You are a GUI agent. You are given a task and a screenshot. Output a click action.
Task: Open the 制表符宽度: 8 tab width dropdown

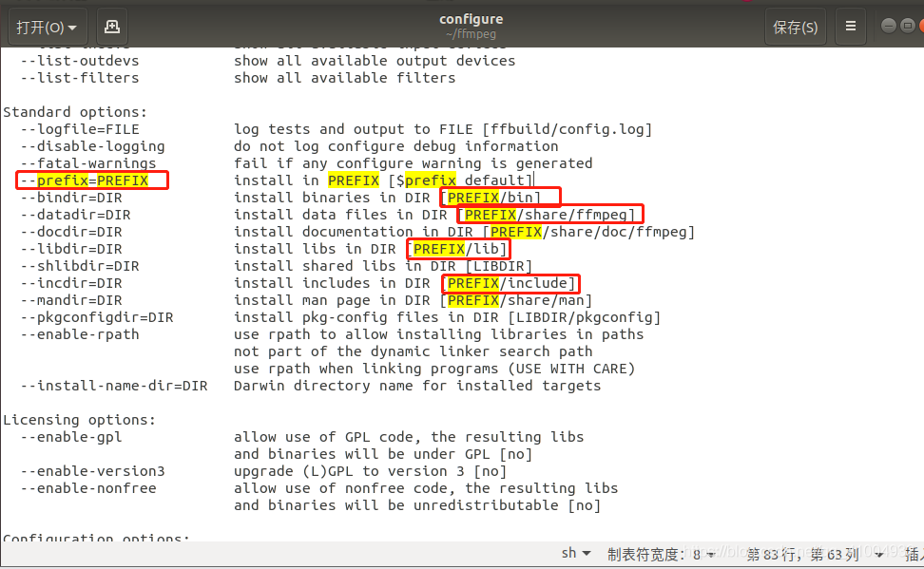click(x=662, y=554)
